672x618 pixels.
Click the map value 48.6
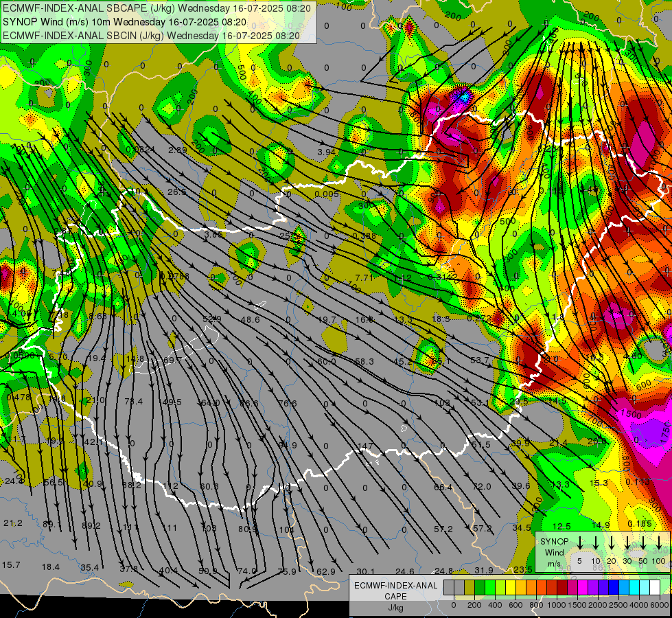[251, 319]
